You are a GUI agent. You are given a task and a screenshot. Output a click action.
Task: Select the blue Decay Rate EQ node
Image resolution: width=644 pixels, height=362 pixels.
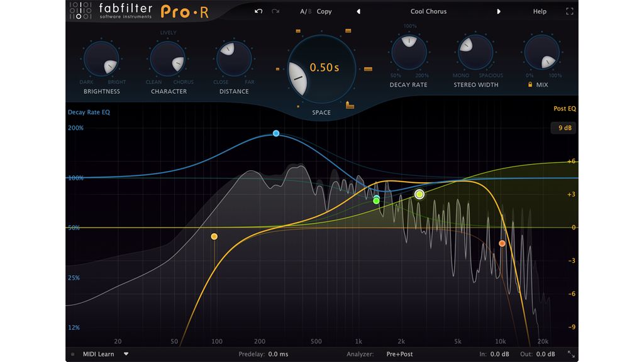pos(275,133)
